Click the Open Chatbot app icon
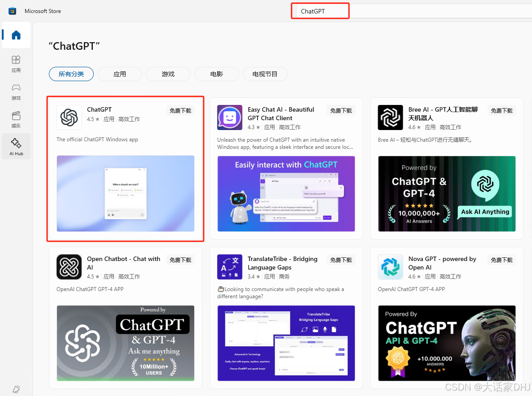The image size is (532, 396). click(x=69, y=267)
